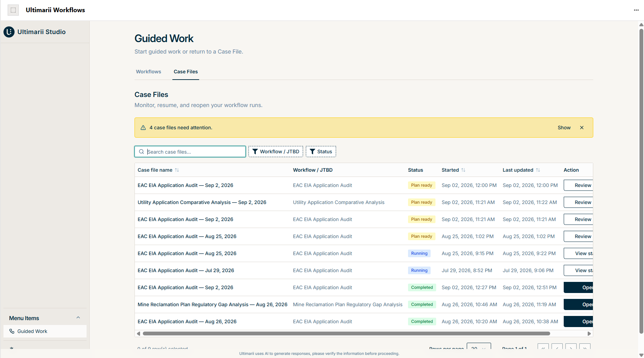Dismiss the attention warning banner
644x358 pixels.
point(582,128)
